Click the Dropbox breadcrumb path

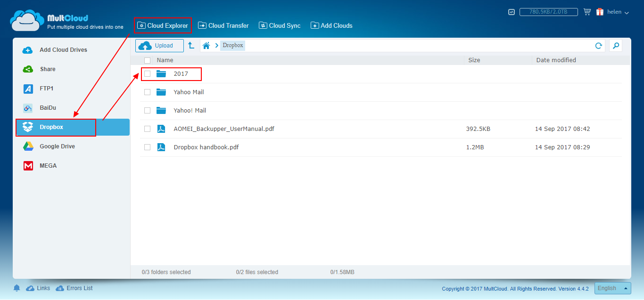click(x=233, y=46)
